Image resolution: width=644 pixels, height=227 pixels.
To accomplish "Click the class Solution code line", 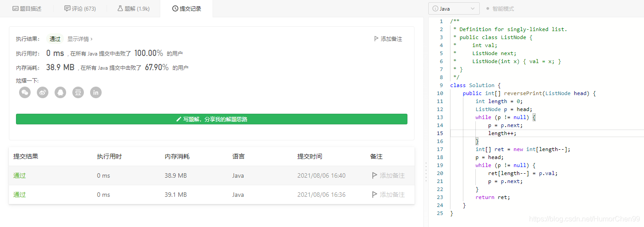I will click(x=475, y=85).
